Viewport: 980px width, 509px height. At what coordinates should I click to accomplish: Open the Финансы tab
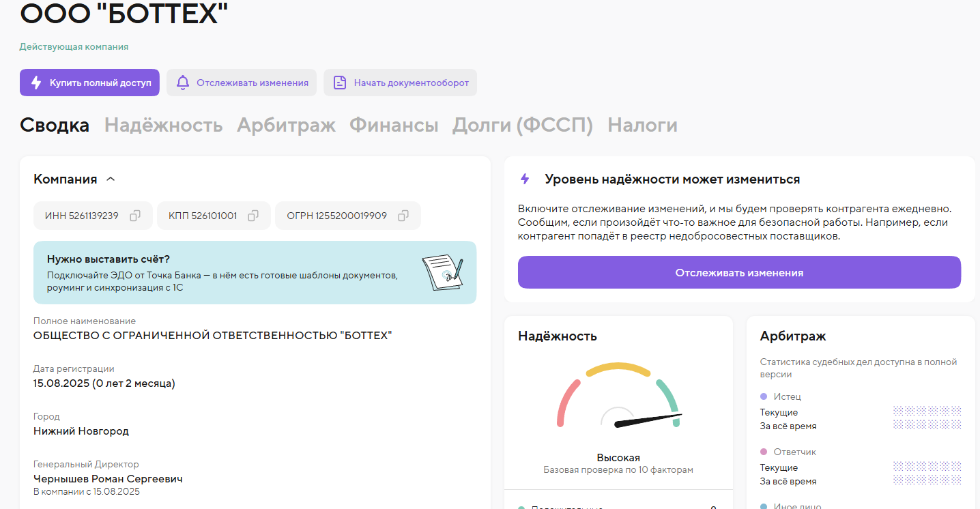click(394, 126)
